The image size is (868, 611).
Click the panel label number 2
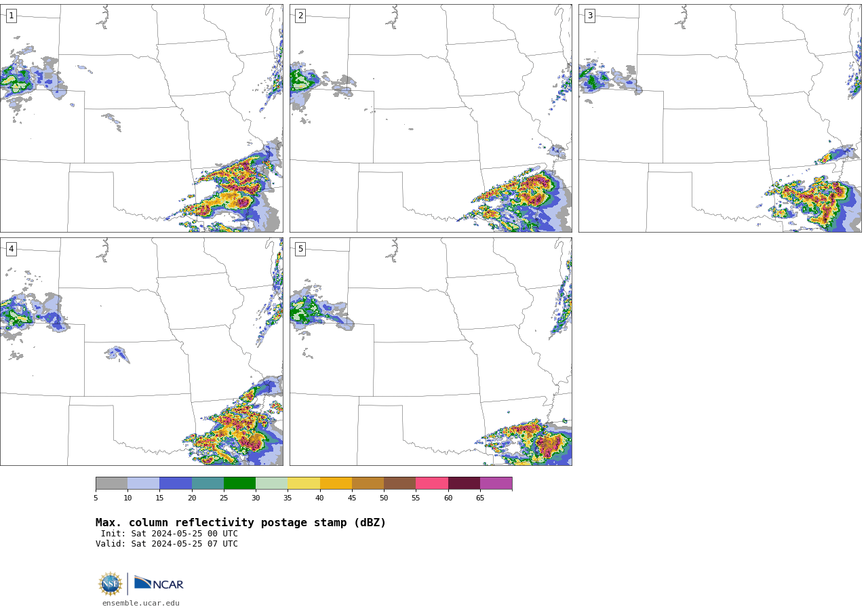coord(300,16)
